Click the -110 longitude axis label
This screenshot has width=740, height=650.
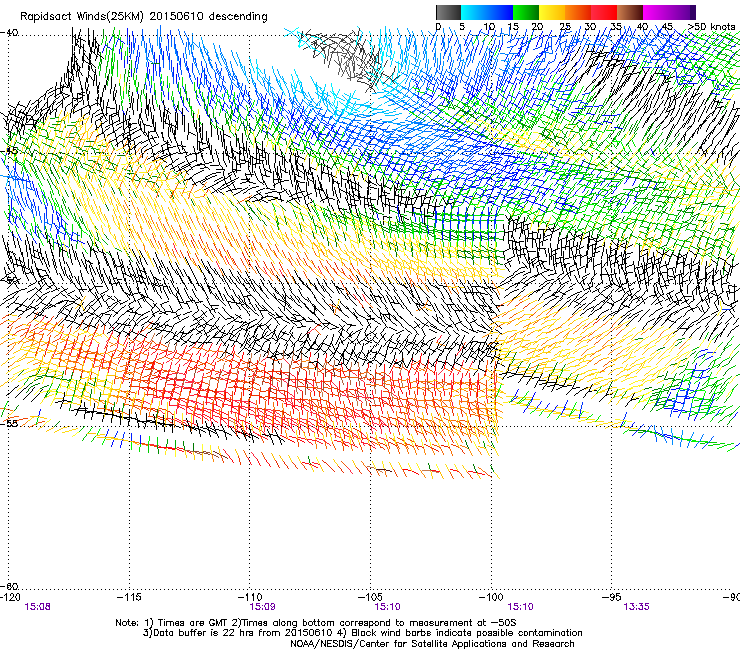click(249, 597)
